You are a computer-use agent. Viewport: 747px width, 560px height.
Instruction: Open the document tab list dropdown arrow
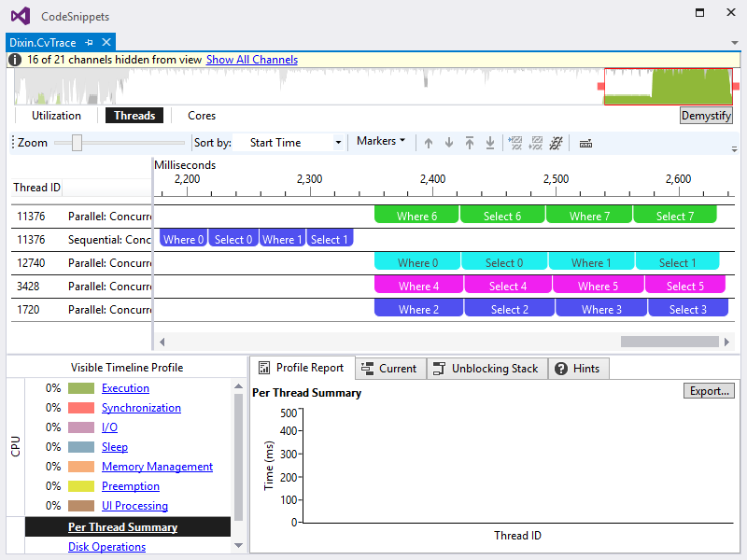[735, 42]
